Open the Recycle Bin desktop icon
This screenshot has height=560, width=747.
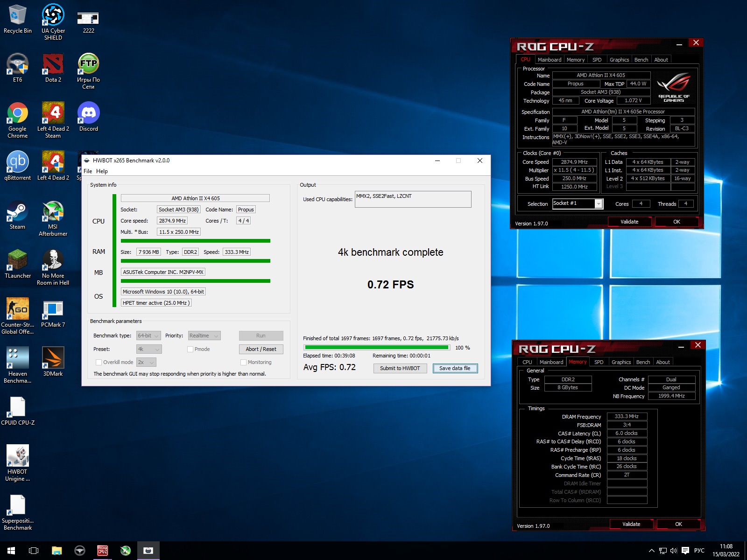coord(18,20)
